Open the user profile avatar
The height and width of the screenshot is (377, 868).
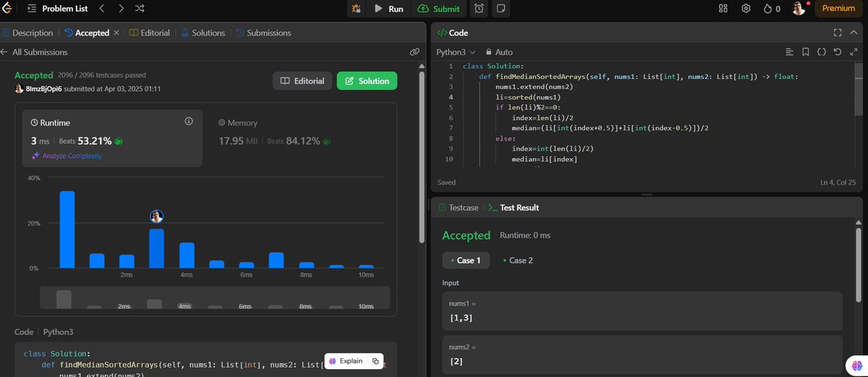(798, 9)
